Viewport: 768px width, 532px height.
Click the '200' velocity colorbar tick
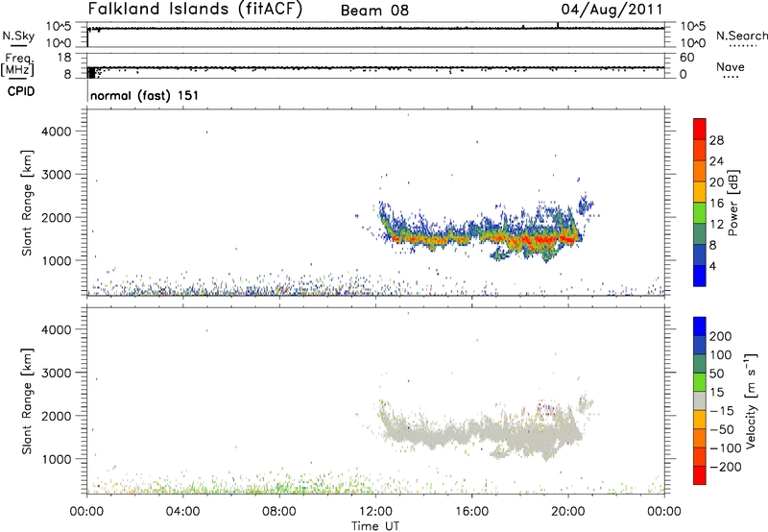coord(721,336)
